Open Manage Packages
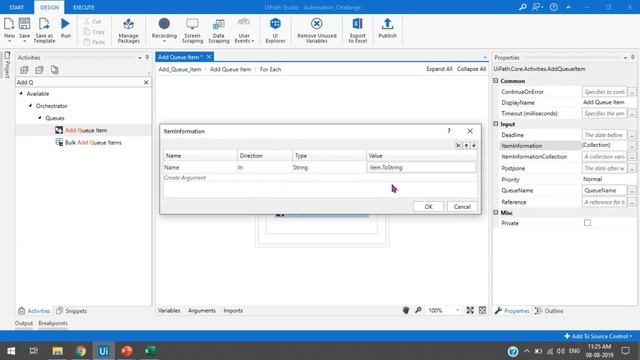640x360 pixels. pos(129,30)
